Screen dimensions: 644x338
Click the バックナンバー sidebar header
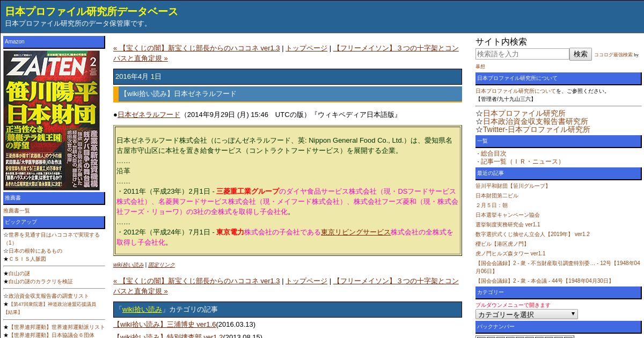click(559, 327)
